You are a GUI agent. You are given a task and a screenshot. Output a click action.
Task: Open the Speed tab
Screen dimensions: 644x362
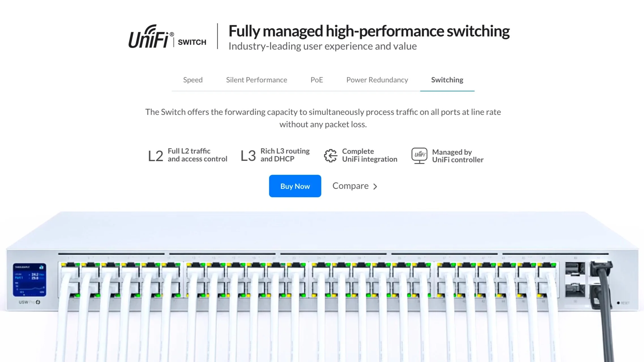click(193, 80)
